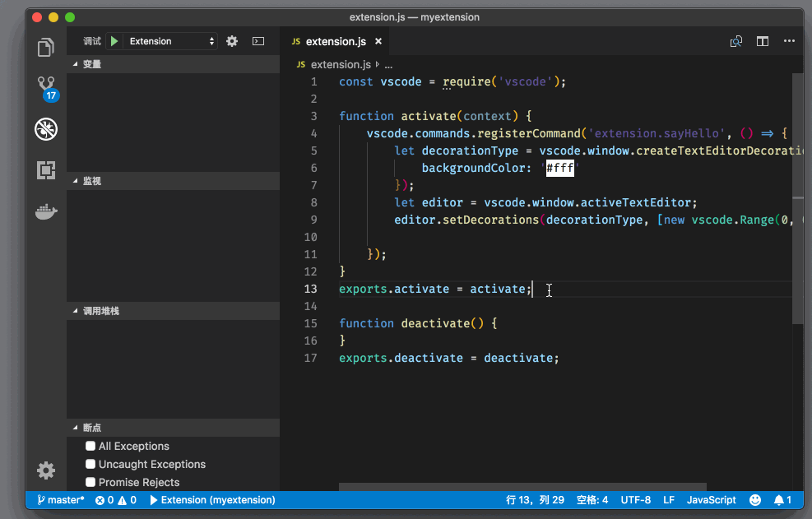Viewport: 812px width, 519px height.
Task: Open the Extensions view icon
Action: click(46, 170)
